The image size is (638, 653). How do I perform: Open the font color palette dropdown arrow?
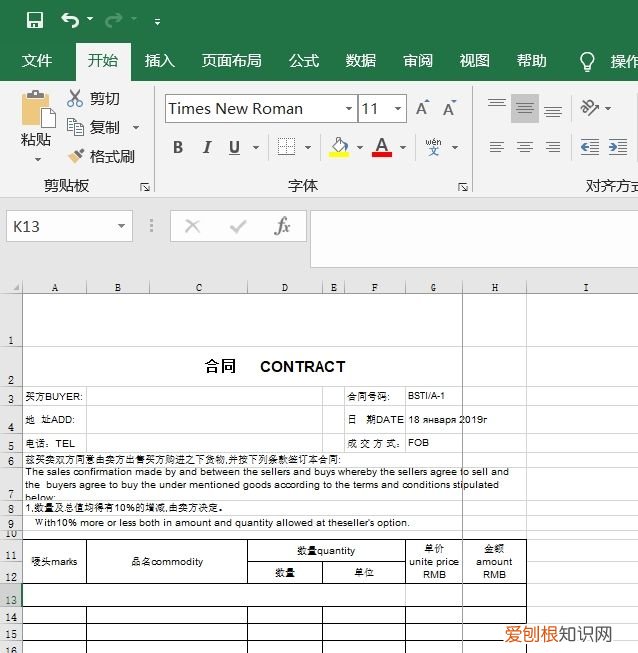pos(403,147)
